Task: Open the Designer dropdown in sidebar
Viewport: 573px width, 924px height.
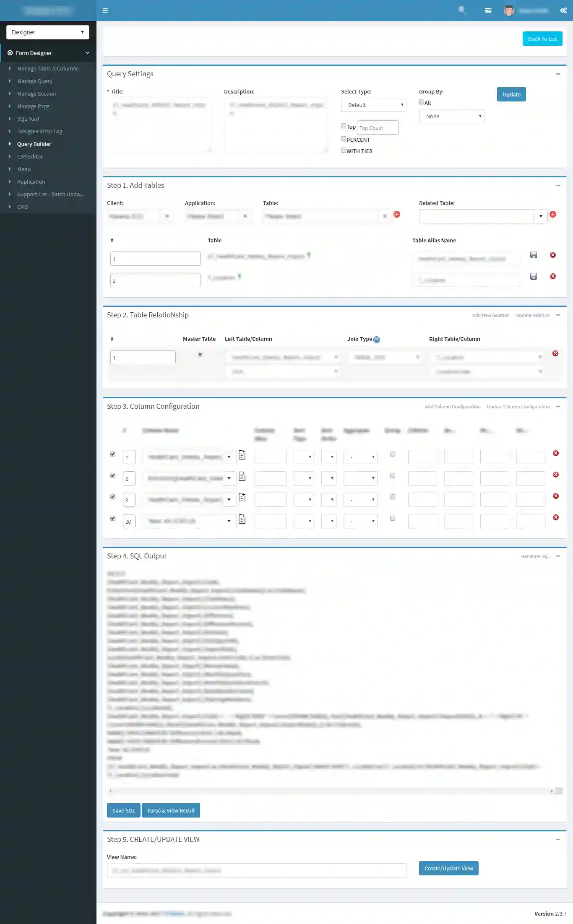Action: pos(48,32)
